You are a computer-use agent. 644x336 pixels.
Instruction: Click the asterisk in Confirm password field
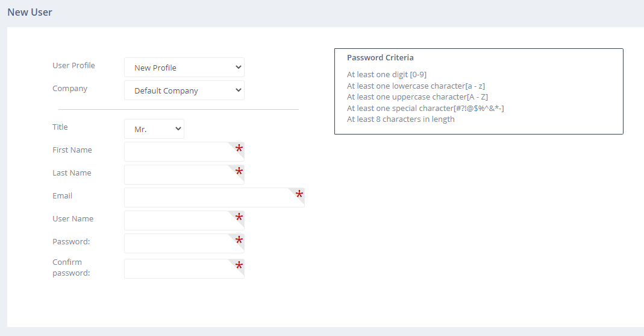coord(239,265)
